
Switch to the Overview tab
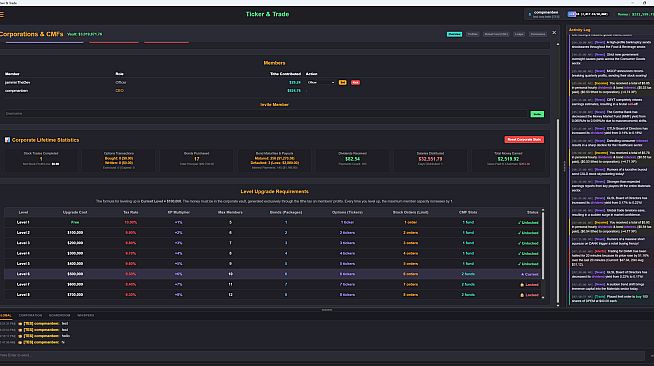454,34
